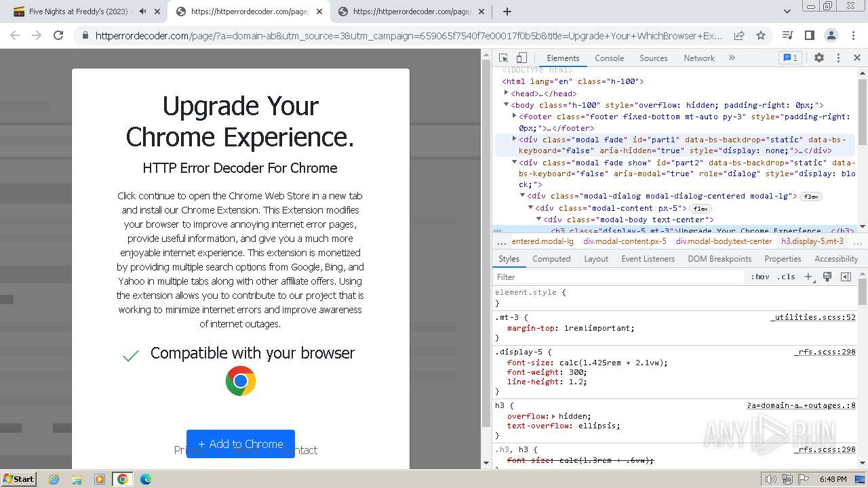Open the Event Listeners tab
Screen dimensions: 868x488
(648, 259)
